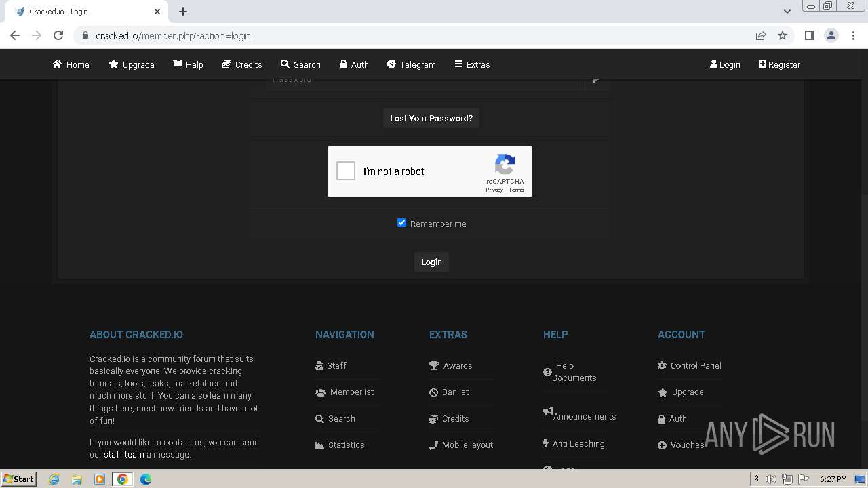
Task: Open Search in footer Navigation
Action: [x=335, y=418]
